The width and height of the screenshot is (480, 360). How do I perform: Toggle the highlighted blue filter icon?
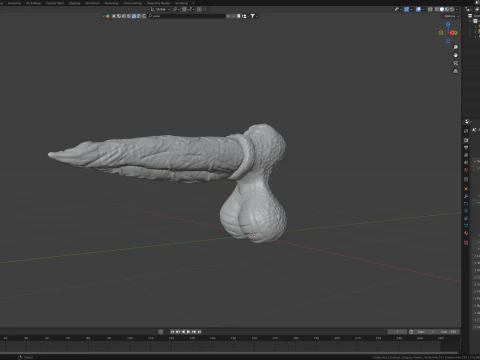[134, 16]
